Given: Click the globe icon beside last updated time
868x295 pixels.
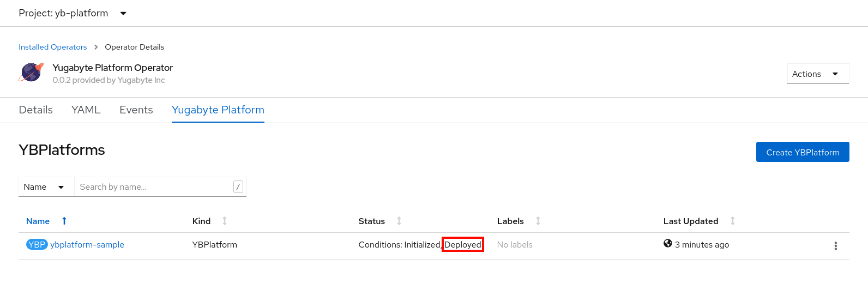Looking at the screenshot, I should click(x=667, y=244).
